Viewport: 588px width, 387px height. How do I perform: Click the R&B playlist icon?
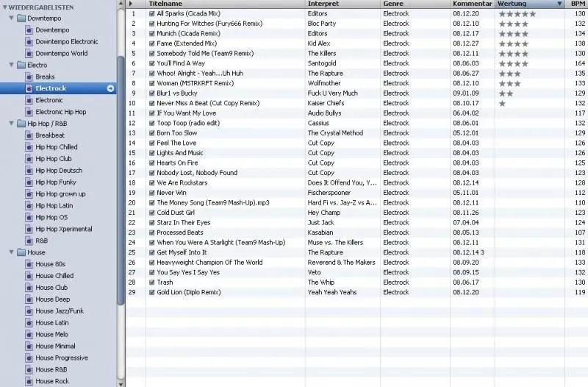coord(29,241)
